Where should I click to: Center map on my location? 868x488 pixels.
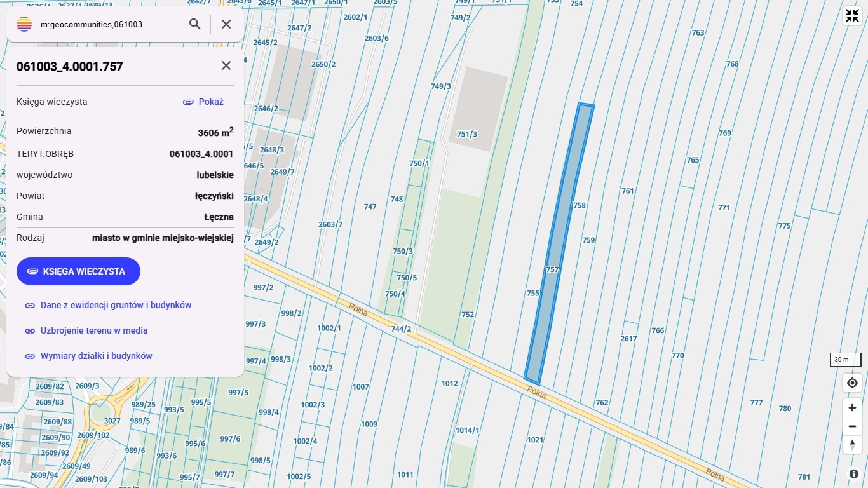(852, 383)
